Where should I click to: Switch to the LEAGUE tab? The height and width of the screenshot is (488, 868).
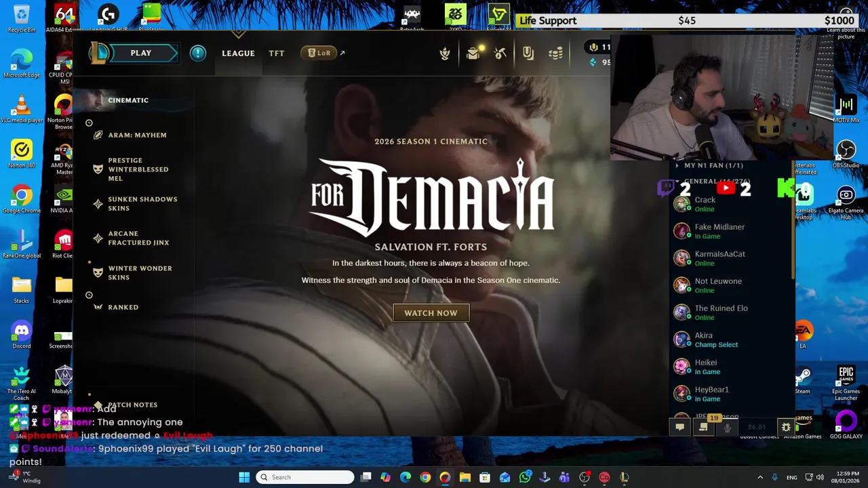[x=238, y=53]
